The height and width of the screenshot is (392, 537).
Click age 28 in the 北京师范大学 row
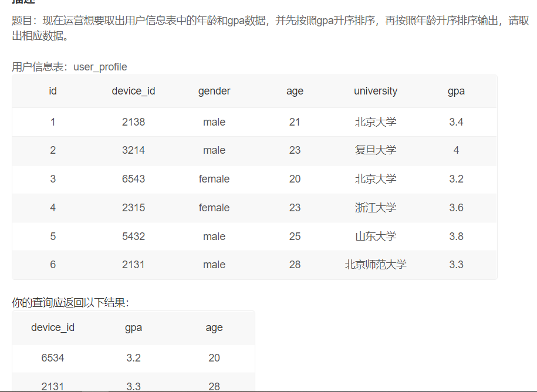pyautogui.click(x=295, y=265)
